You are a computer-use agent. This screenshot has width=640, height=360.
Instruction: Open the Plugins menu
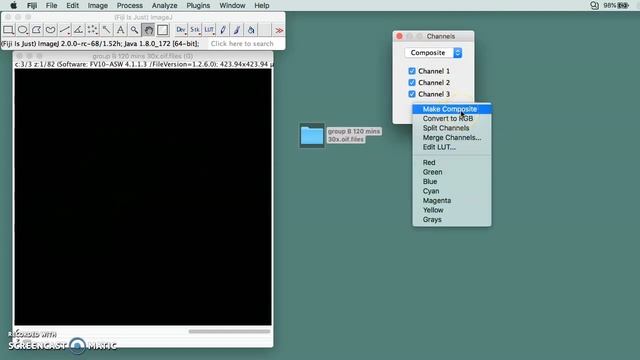(x=198, y=6)
